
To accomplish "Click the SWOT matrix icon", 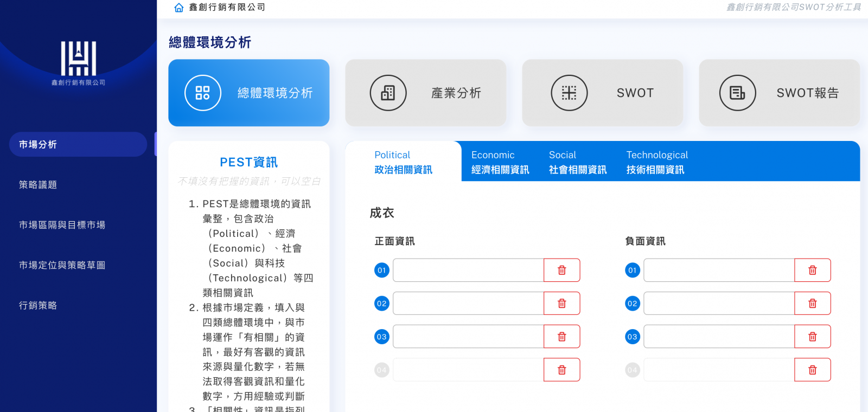I will pyautogui.click(x=569, y=93).
